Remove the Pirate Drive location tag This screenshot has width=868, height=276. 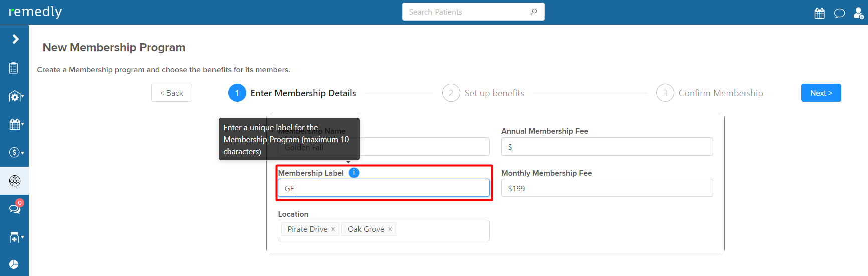(333, 229)
